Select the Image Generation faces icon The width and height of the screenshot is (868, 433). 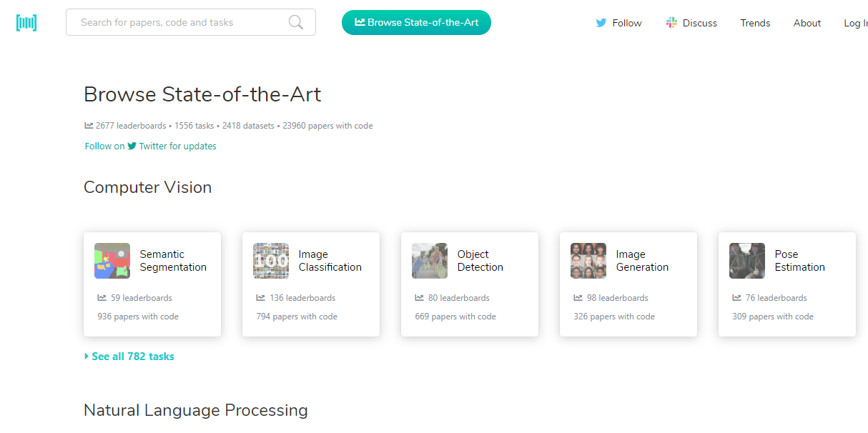(x=588, y=261)
